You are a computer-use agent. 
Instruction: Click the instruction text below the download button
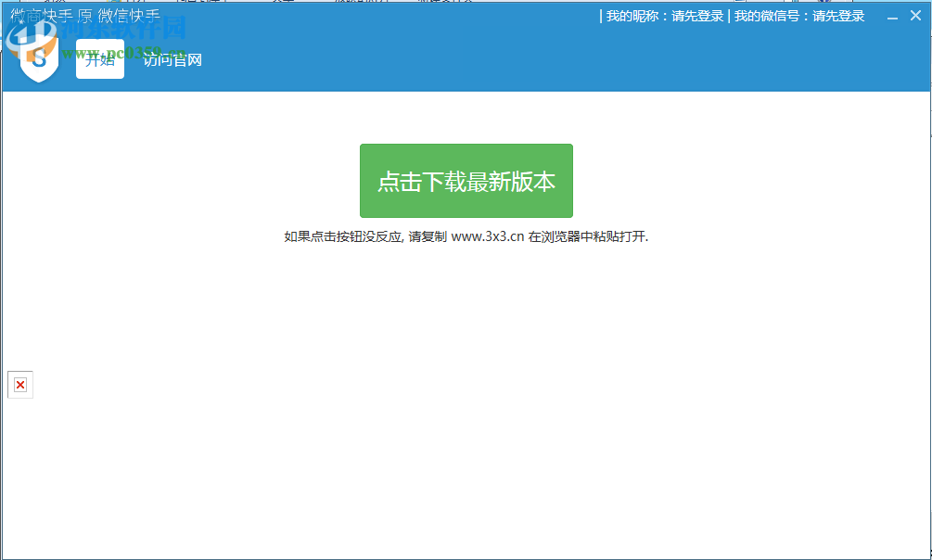[x=466, y=236]
